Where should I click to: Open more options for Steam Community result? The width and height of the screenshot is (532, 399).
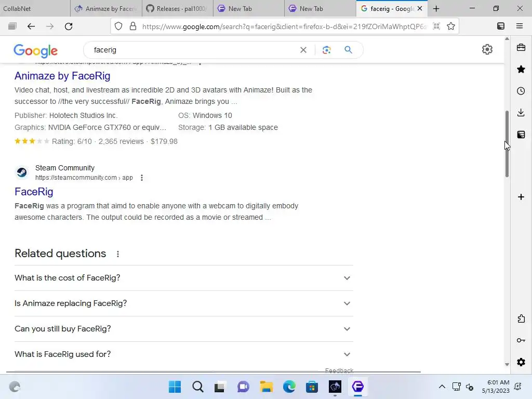pyautogui.click(x=142, y=178)
